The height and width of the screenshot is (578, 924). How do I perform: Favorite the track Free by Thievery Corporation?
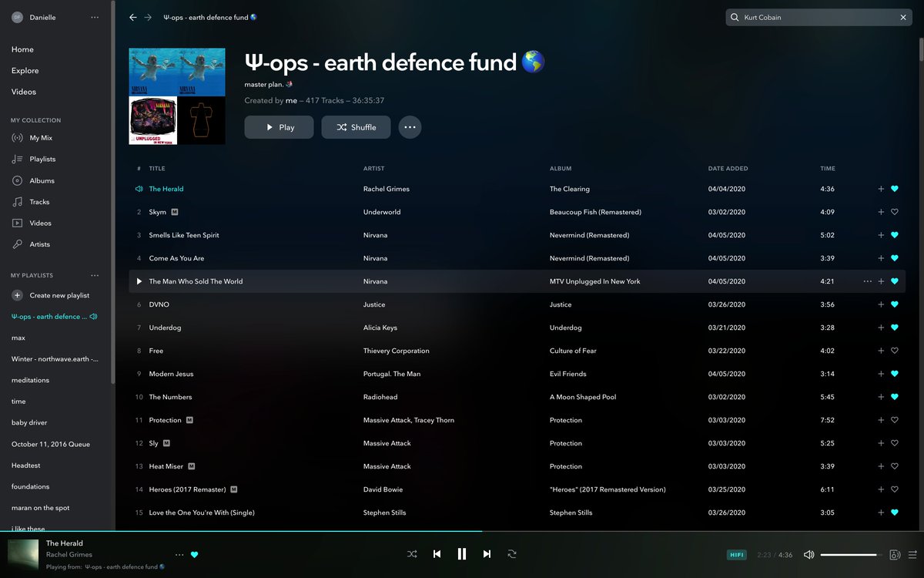[894, 351]
